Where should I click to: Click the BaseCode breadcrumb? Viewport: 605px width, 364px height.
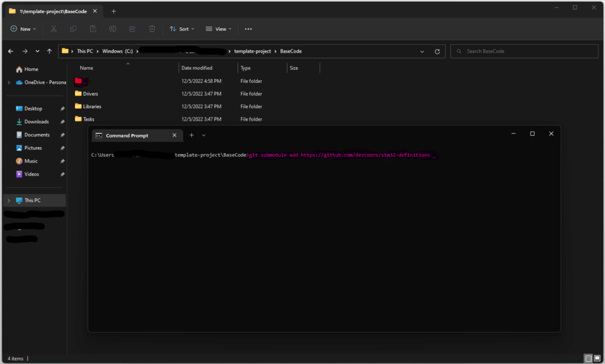(x=291, y=51)
